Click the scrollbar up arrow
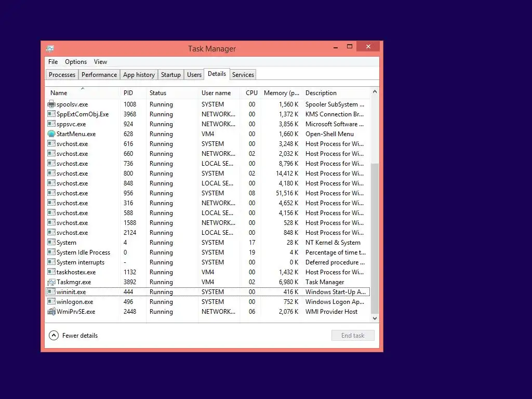The width and height of the screenshot is (532, 399). (375, 92)
